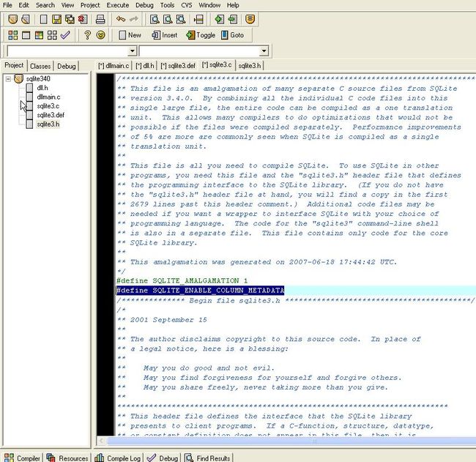Image resolution: width=476 pixels, height=462 pixels.
Task: Click the Go to Line icon
Action: [x=198, y=20]
